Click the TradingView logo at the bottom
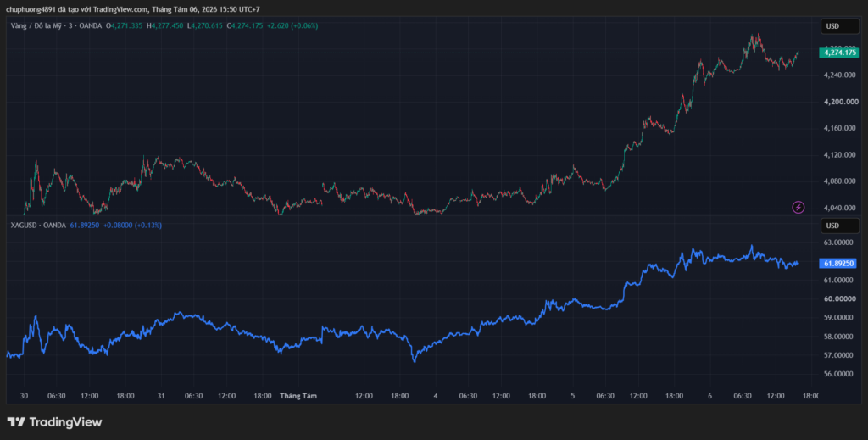 [54, 422]
